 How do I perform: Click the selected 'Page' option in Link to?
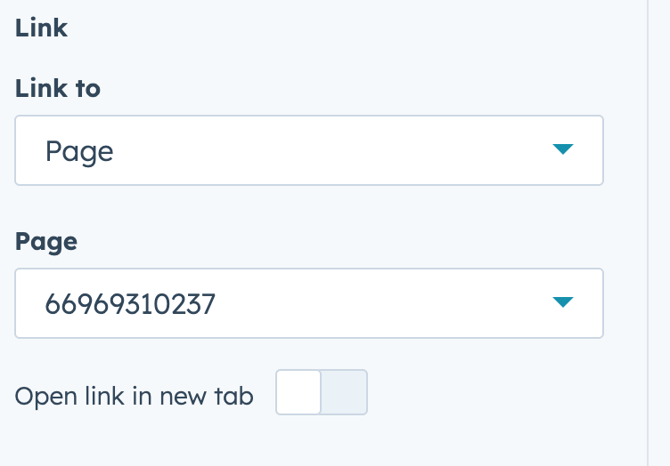pos(79,151)
